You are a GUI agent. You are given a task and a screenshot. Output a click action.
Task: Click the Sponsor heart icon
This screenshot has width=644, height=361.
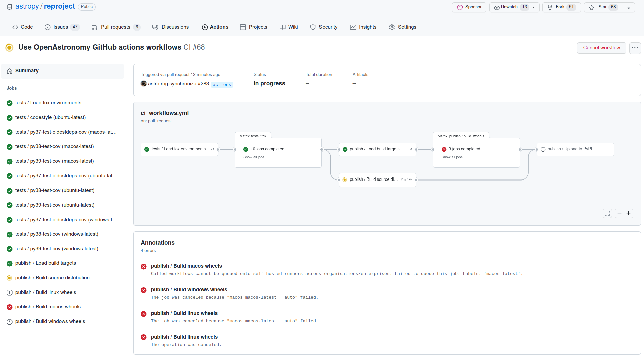click(x=460, y=7)
